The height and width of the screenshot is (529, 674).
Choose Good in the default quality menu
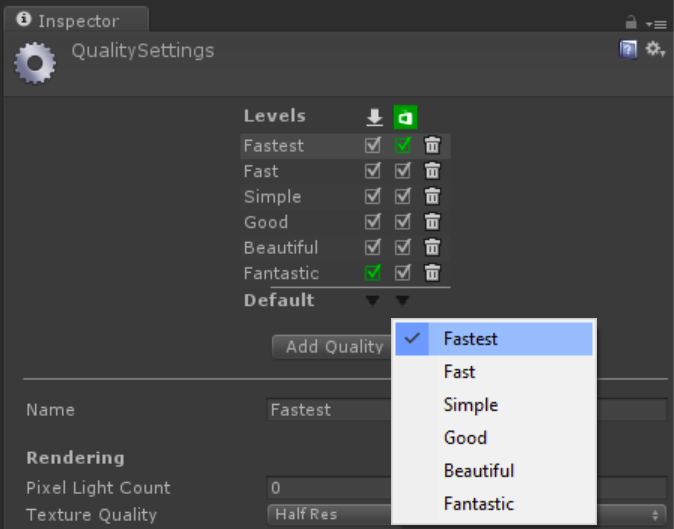tap(494, 438)
